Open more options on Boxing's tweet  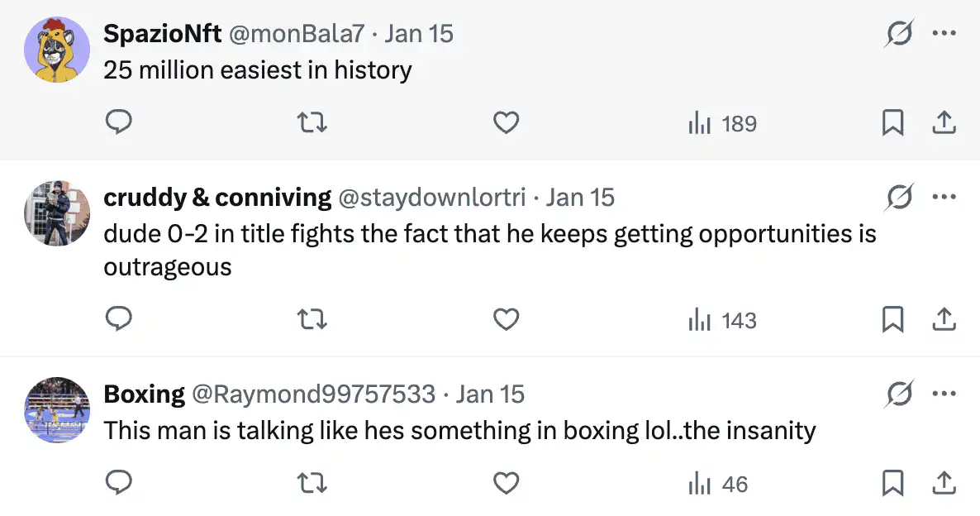(x=944, y=394)
